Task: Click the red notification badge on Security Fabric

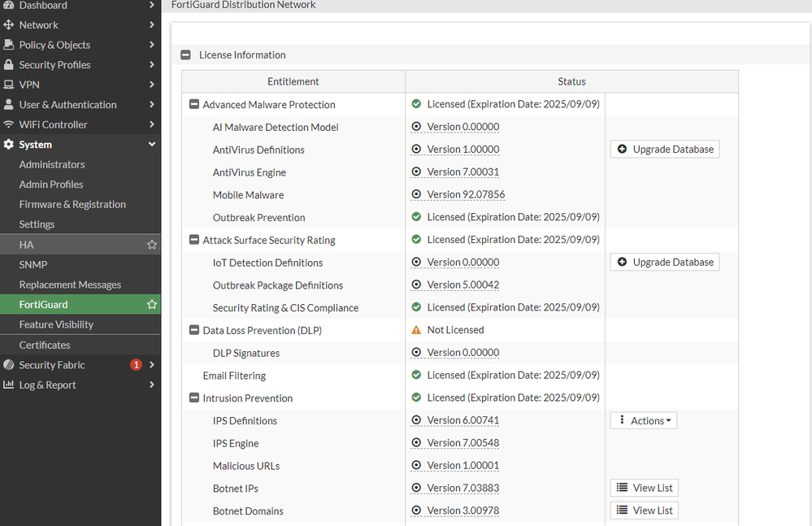Action: (x=136, y=365)
